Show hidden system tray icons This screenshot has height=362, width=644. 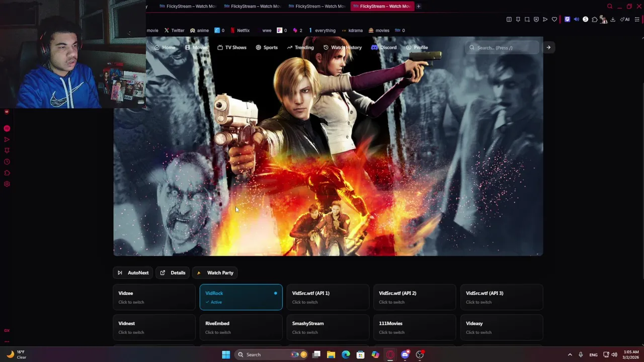(x=570, y=354)
